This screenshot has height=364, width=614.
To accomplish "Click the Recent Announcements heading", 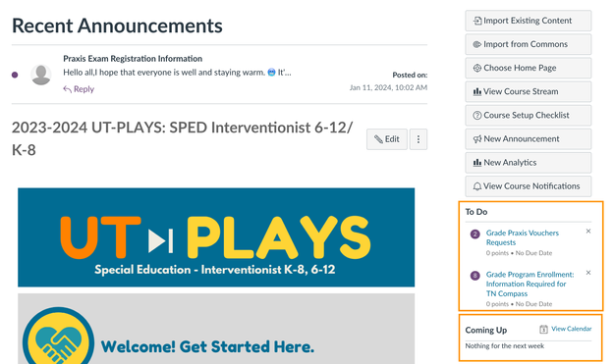I will [x=117, y=26].
